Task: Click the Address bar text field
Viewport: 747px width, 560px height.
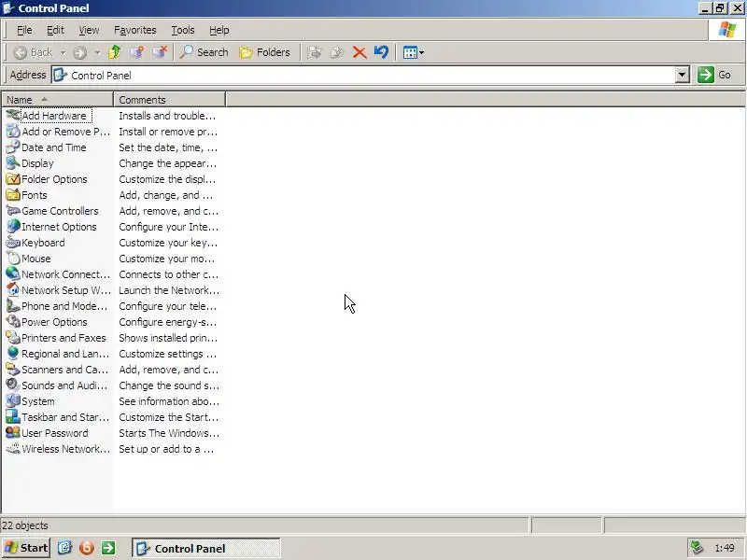Action: click(x=363, y=75)
